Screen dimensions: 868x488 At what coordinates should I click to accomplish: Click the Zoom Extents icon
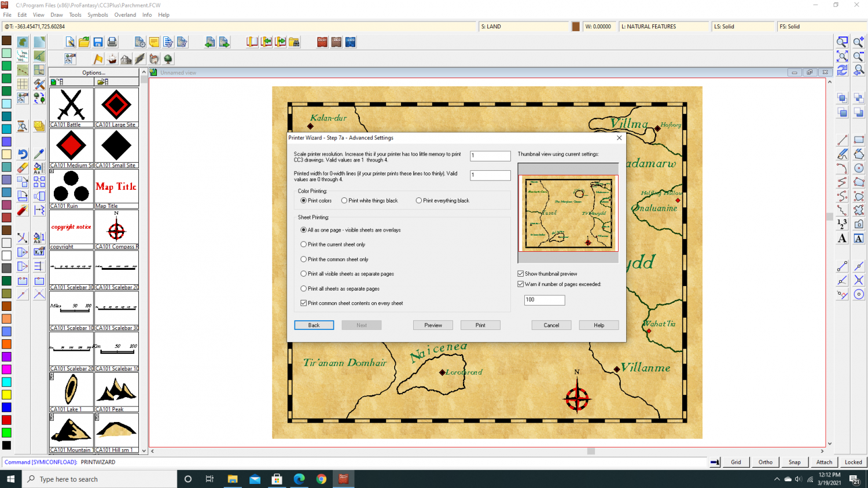(843, 56)
